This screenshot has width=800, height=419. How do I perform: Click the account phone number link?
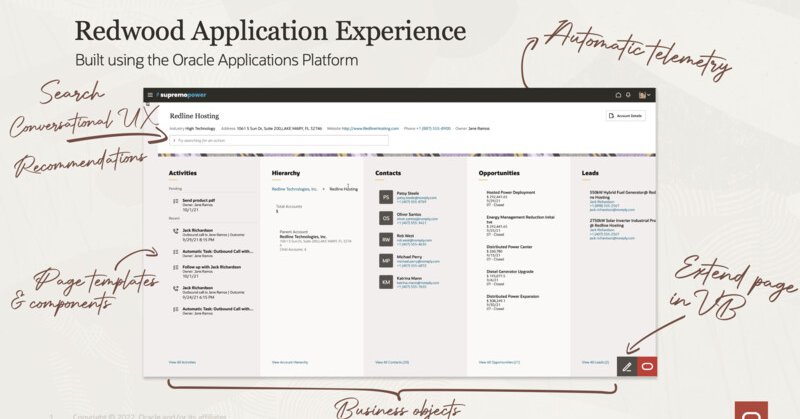(x=433, y=129)
